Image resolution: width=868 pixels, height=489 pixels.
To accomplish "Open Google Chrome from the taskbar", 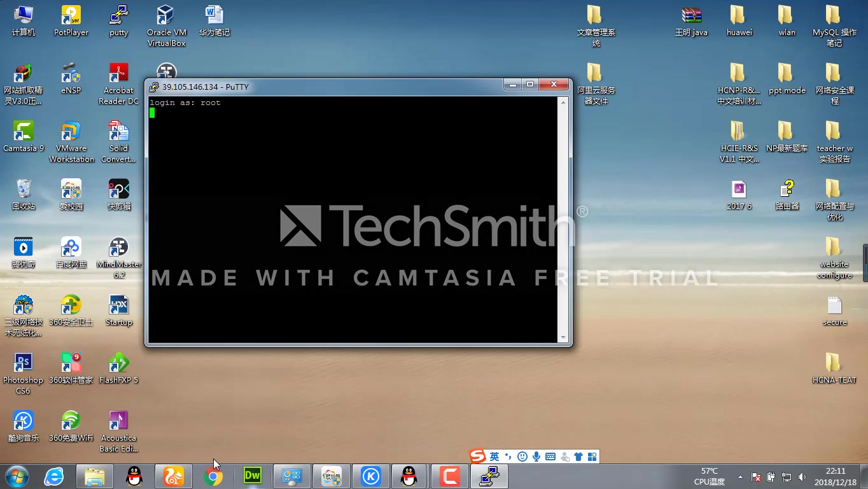I will coord(213,476).
